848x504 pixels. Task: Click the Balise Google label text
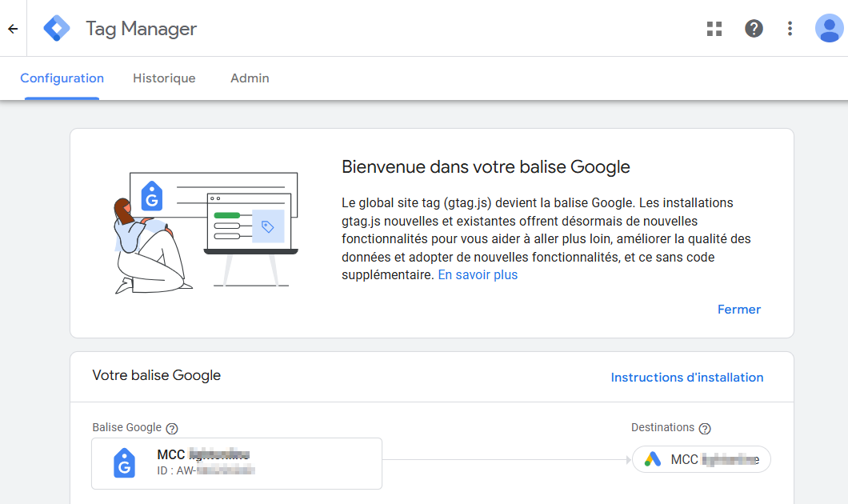point(126,428)
